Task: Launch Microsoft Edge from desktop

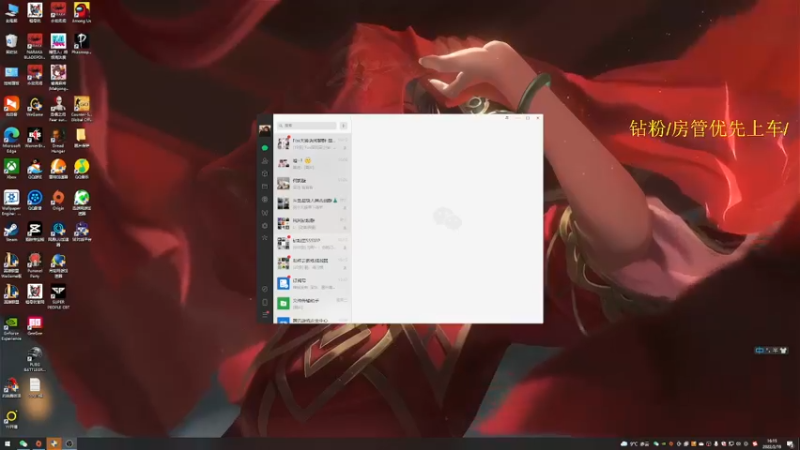Action: [x=11, y=140]
